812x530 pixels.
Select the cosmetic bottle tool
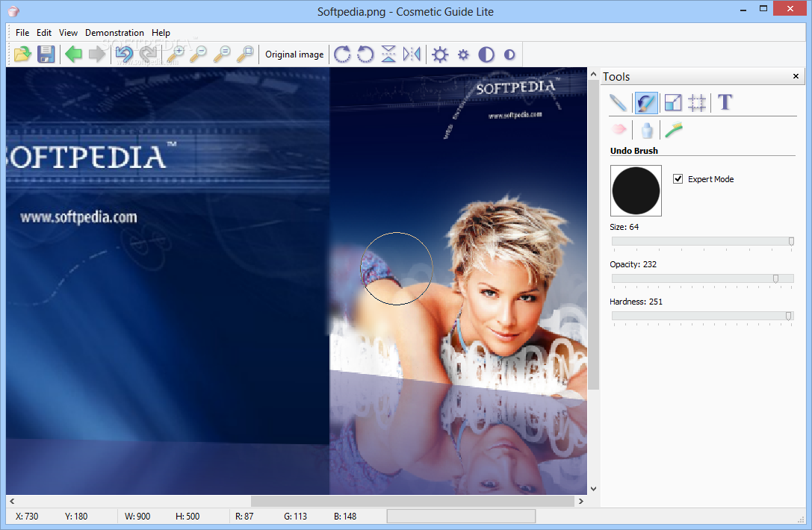(x=647, y=130)
